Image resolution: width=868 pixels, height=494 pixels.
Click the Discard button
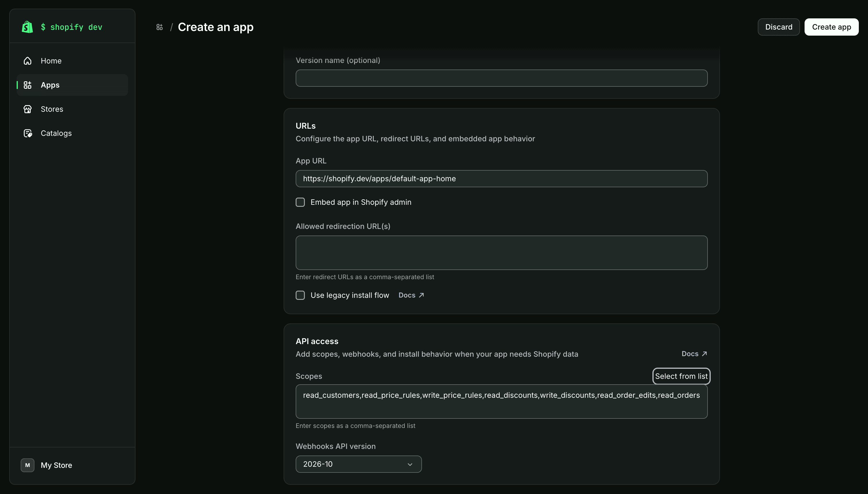coord(778,27)
